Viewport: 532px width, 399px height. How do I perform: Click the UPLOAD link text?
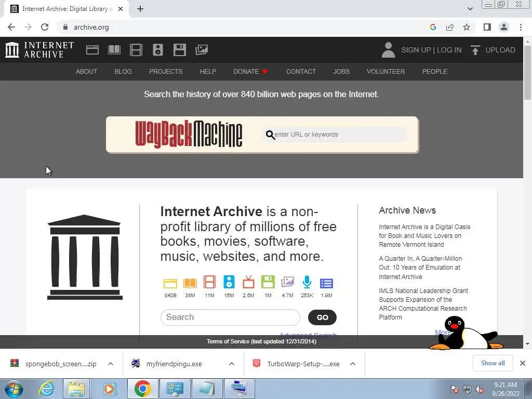[x=500, y=50]
